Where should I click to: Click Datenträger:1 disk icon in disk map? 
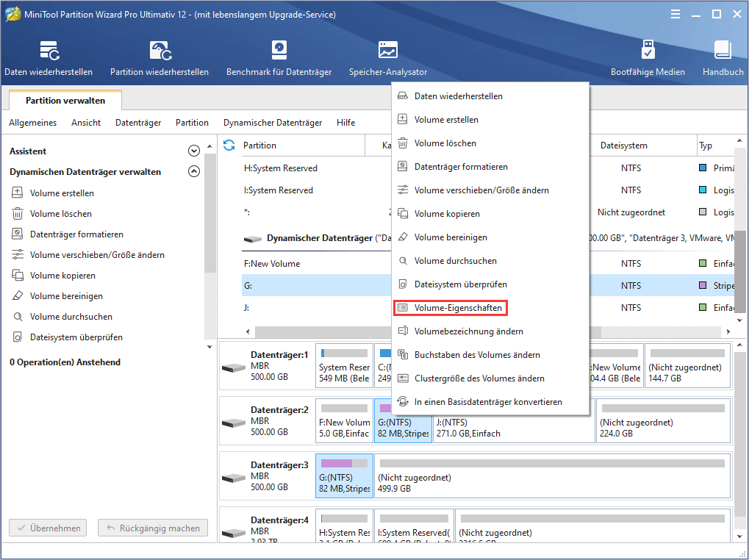tap(234, 367)
